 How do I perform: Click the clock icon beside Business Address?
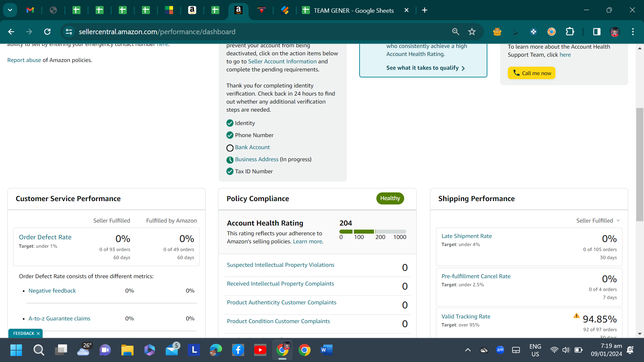230,160
